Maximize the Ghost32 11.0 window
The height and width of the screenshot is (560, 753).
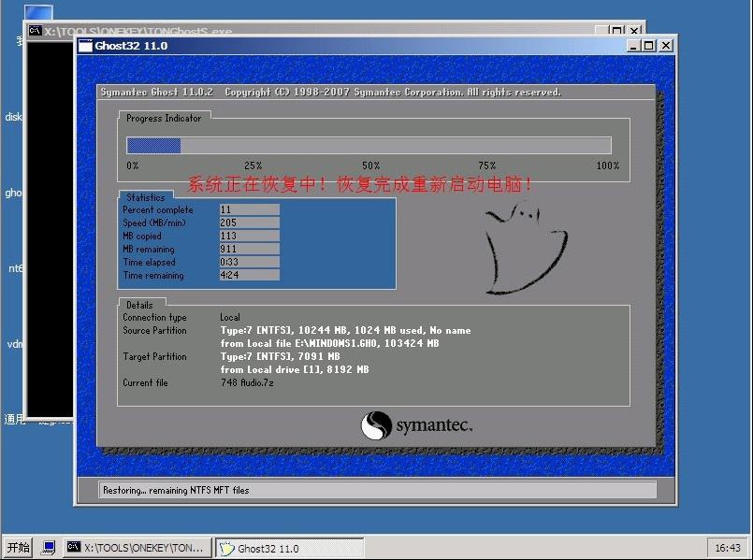point(649,46)
